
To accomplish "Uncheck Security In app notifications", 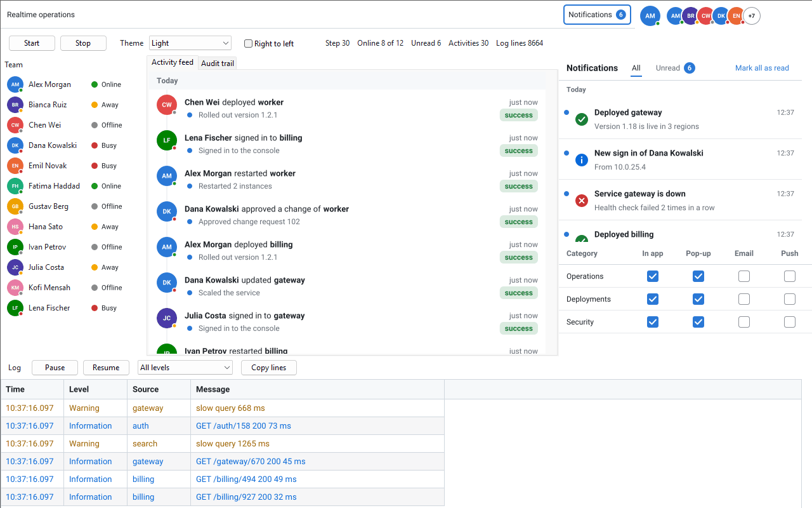I will click(x=653, y=322).
